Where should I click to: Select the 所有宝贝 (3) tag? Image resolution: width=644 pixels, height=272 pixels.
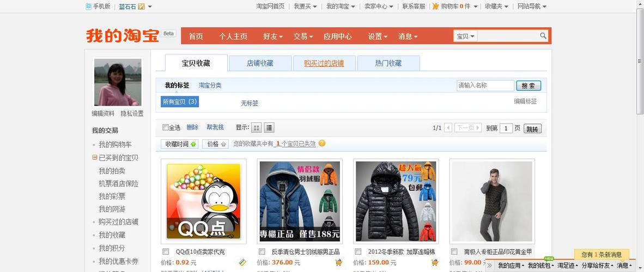click(x=180, y=101)
